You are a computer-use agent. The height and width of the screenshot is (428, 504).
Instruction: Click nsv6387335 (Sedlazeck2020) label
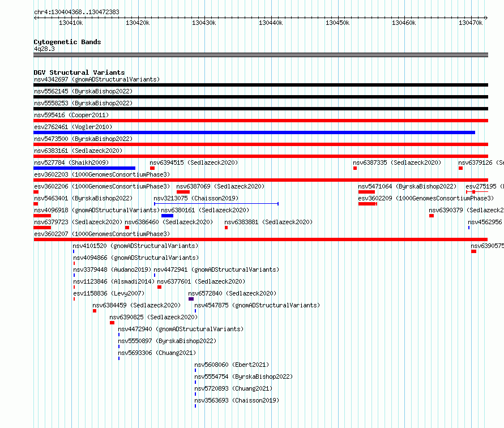coord(397,162)
